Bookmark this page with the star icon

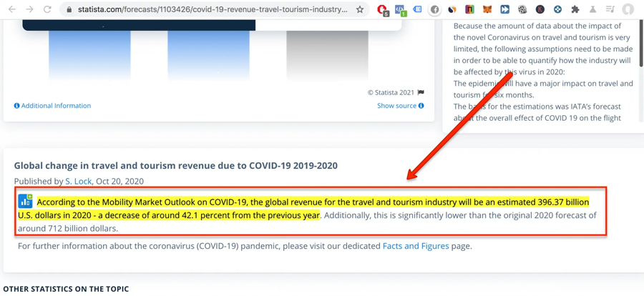tap(360, 9)
